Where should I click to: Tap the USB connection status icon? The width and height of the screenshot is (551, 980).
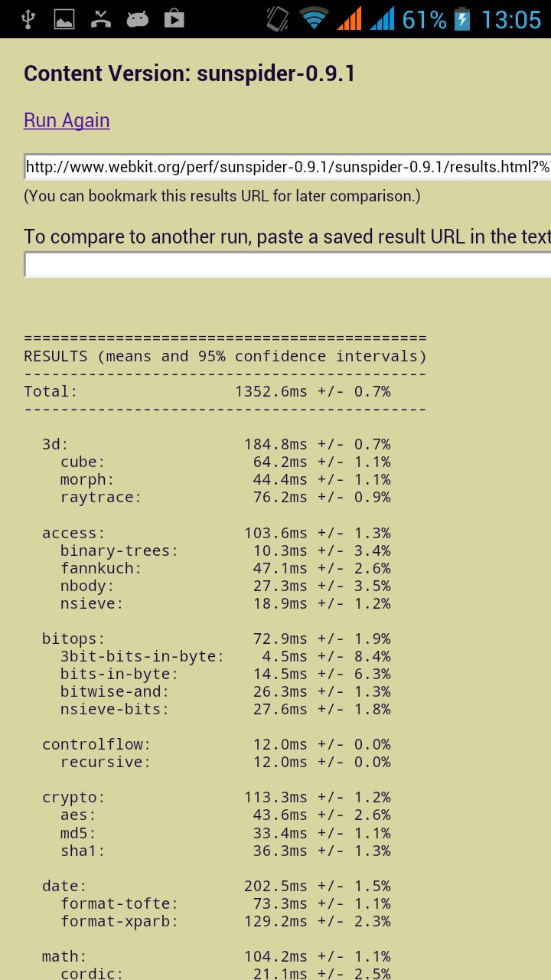(x=28, y=19)
